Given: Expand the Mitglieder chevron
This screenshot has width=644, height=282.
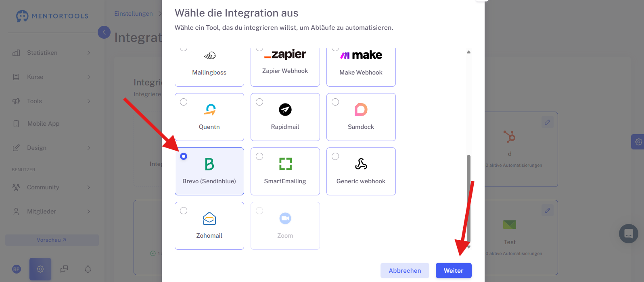Looking at the screenshot, I should [89, 211].
